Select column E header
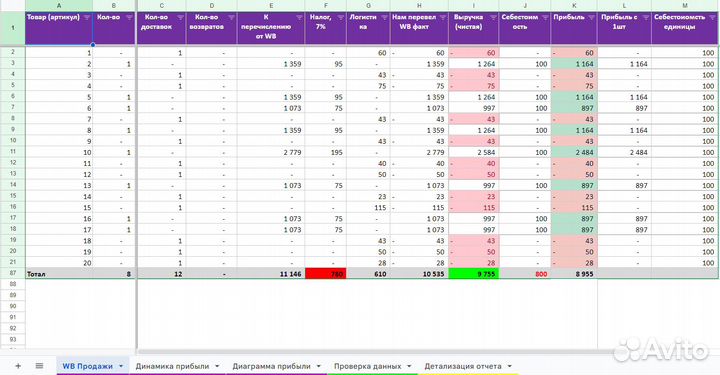Viewport: 720px width, 375px height. click(271, 6)
